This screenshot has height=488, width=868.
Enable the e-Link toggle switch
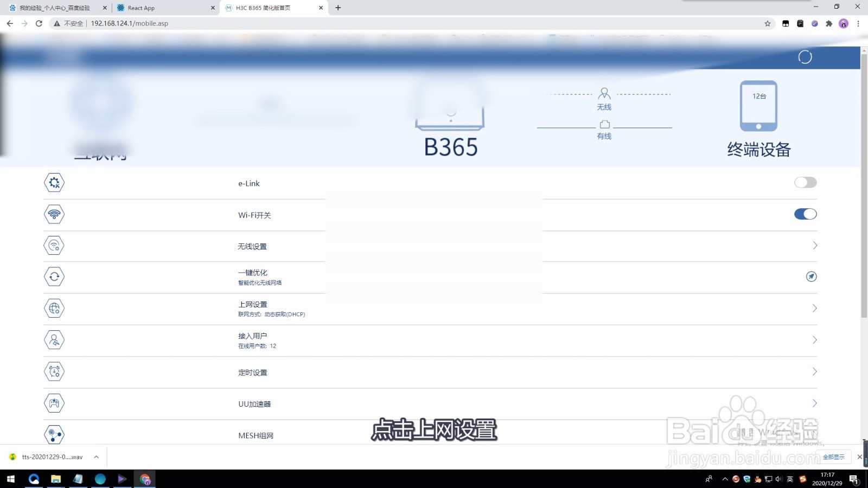point(805,182)
